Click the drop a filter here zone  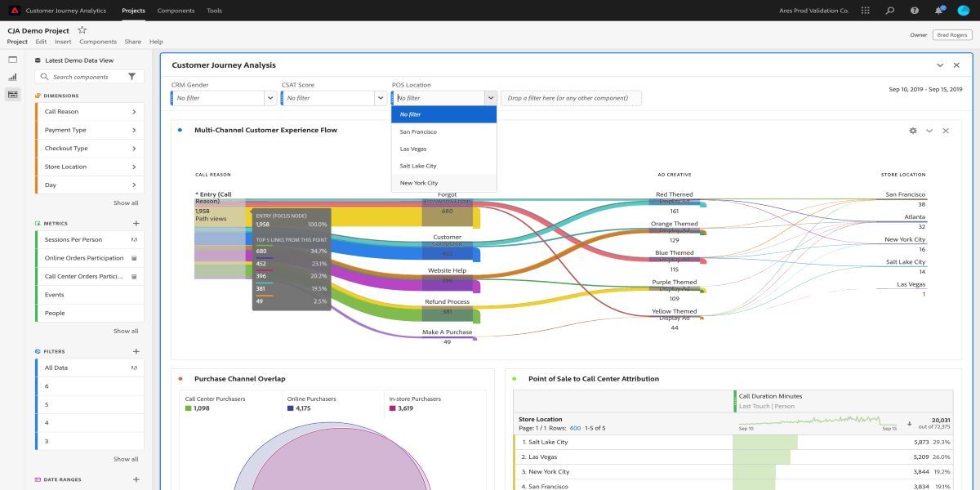(571, 98)
